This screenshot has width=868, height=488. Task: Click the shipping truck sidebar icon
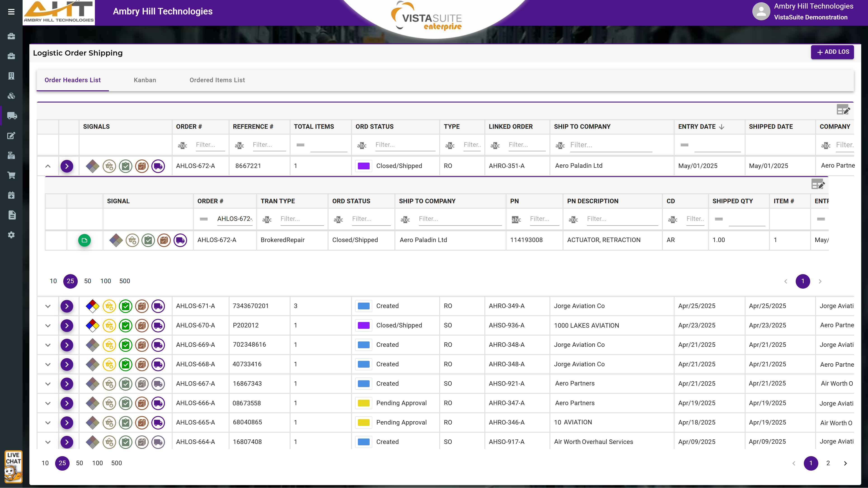click(12, 116)
